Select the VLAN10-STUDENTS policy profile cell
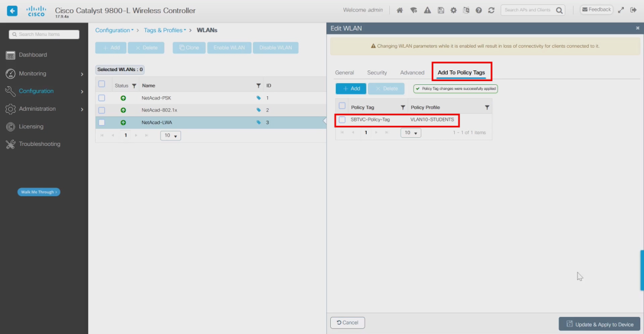Screen dimensions: 644x334 tap(432, 120)
